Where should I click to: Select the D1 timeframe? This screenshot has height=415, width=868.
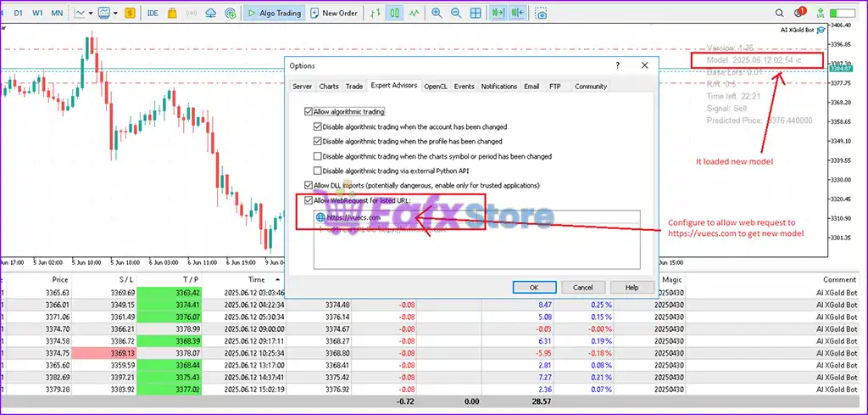tap(19, 13)
